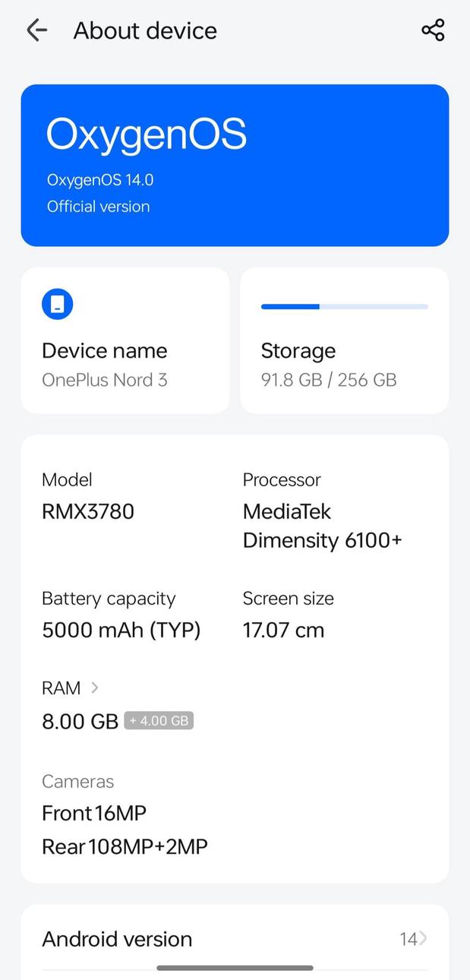Tap the scroll indicator at the bottom
The height and width of the screenshot is (980, 470).
(x=235, y=968)
